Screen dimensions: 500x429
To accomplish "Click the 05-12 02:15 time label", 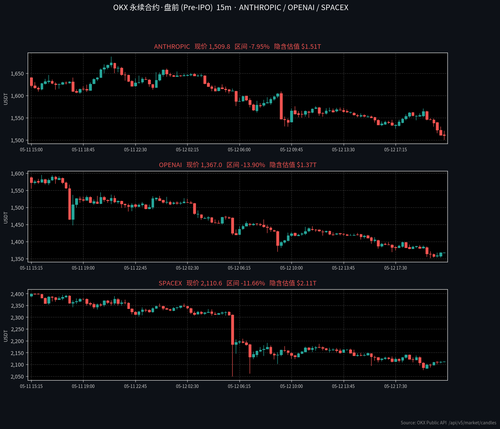I will [187, 150].
